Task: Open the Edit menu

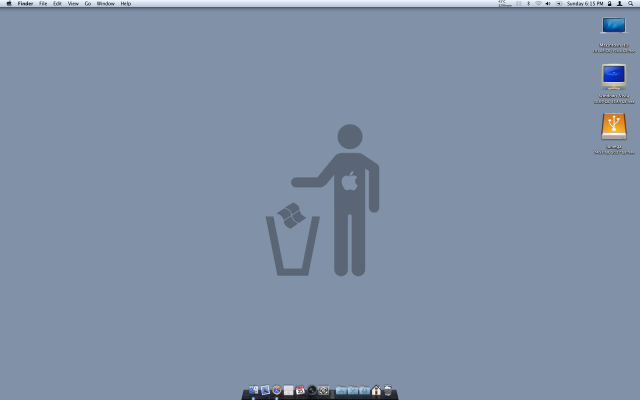Action: 57,3
